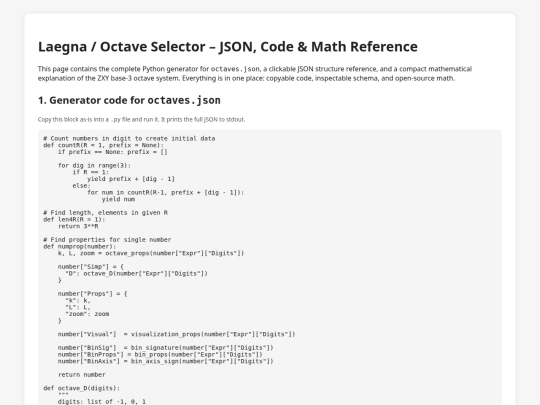Viewport: 540px width, 405px height.
Task: Click the line 'number["BinSig"] = bin_signature(...)'
Action: 166,347
